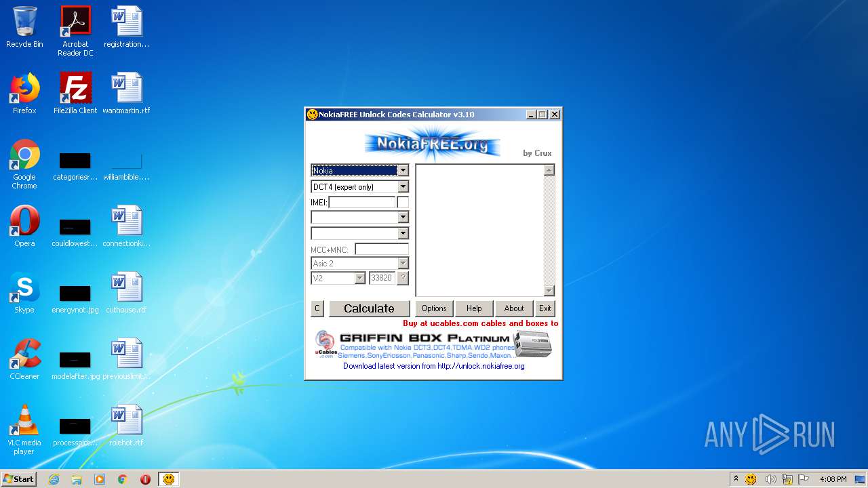Click the 33820 number field
The image size is (868, 488).
(x=382, y=279)
